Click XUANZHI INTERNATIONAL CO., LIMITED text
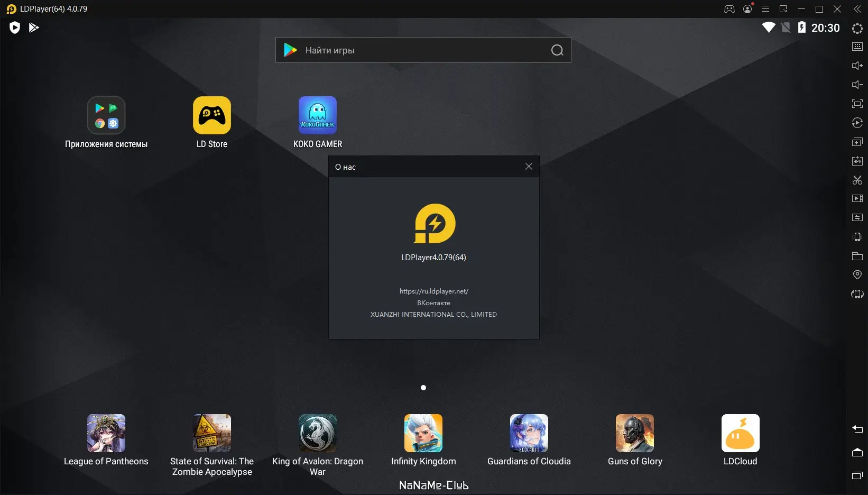Viewport: 868px width, 495px height. pyautogui.click(x=433, y=315)
